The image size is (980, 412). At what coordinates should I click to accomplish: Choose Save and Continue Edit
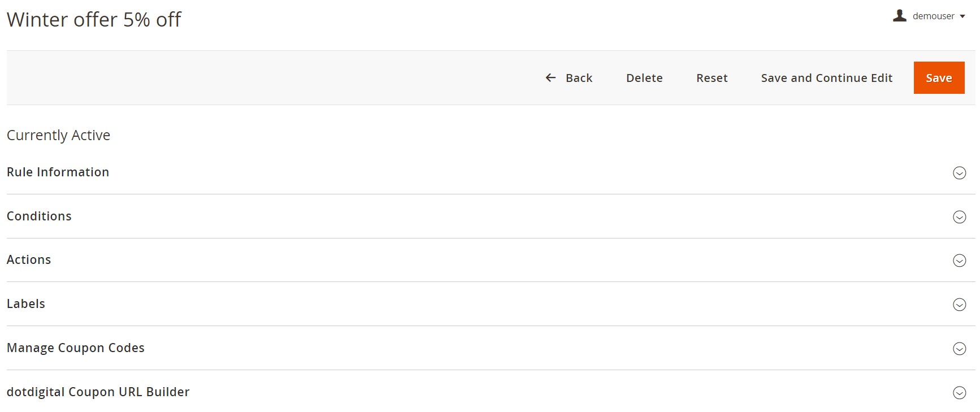tap(826, 78)
